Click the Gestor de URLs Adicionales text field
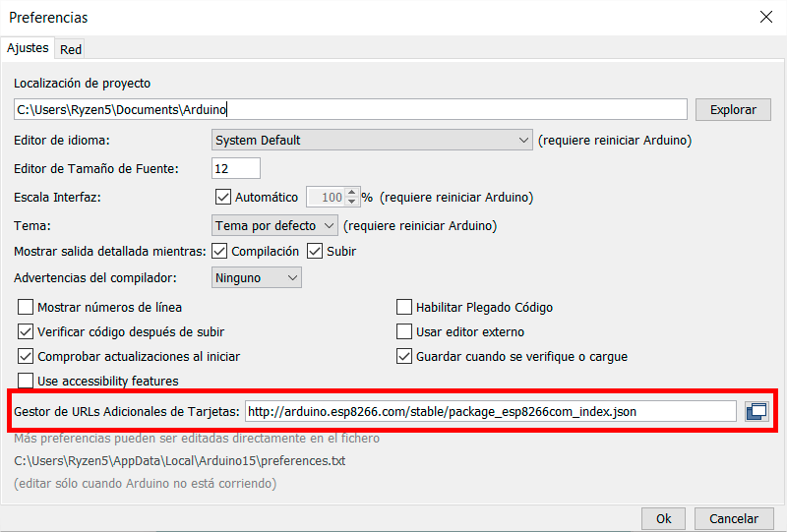The width and height of the screenshot is (787, 532). point(489,411)
